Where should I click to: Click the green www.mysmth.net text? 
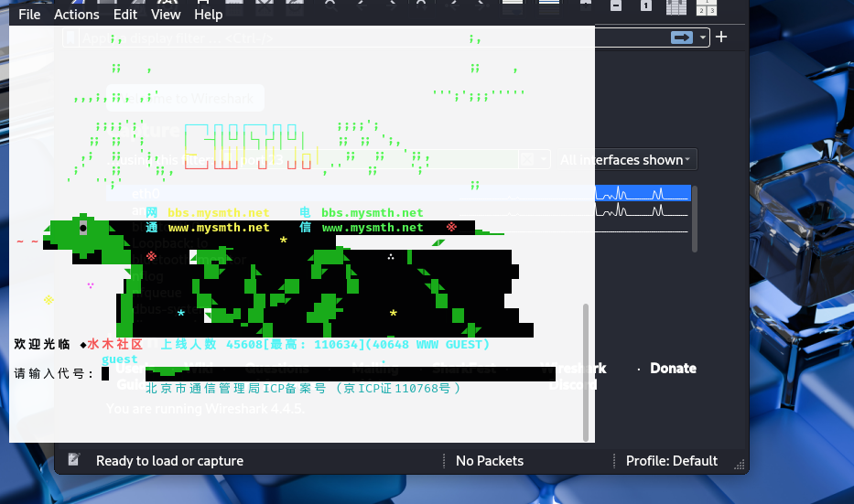click(x=372, y=228)
